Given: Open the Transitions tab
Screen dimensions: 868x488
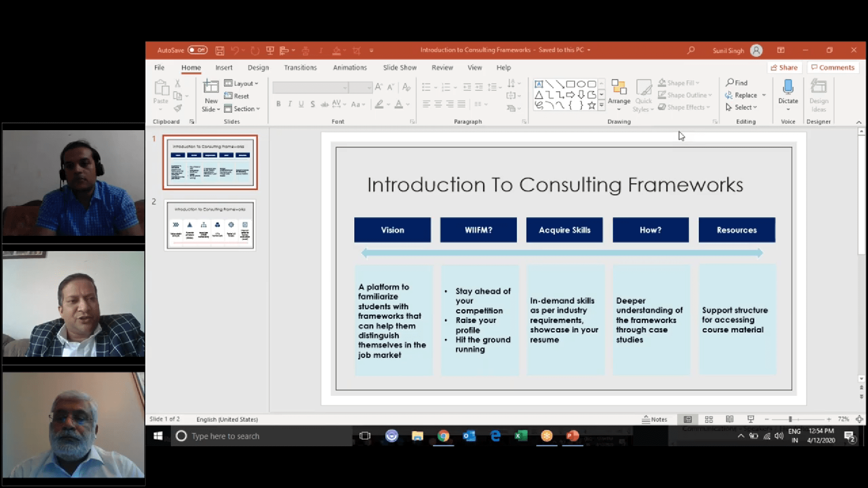Looking at the screenshot, I should (x=300, y=68).
